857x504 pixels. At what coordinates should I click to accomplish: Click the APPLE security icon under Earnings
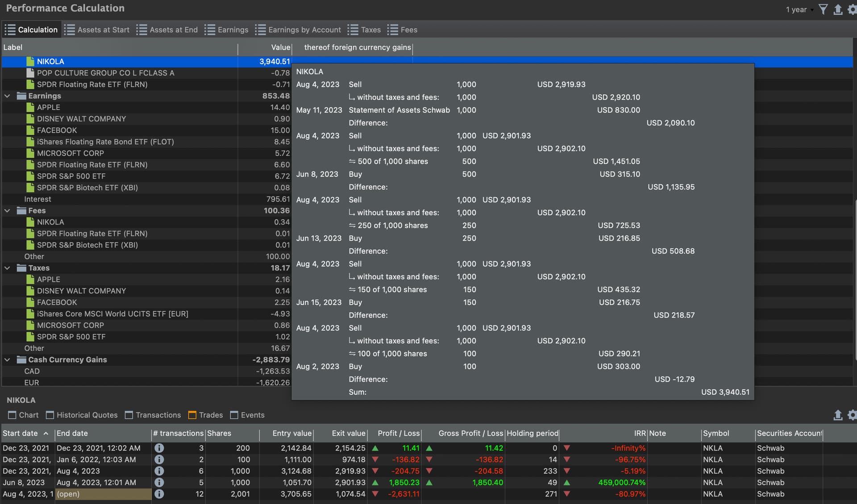(x=30, y=107)
